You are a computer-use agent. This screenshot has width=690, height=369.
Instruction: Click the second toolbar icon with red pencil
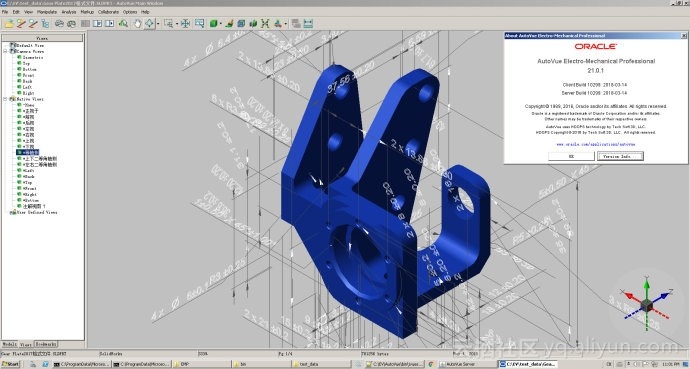pos(21,24)
